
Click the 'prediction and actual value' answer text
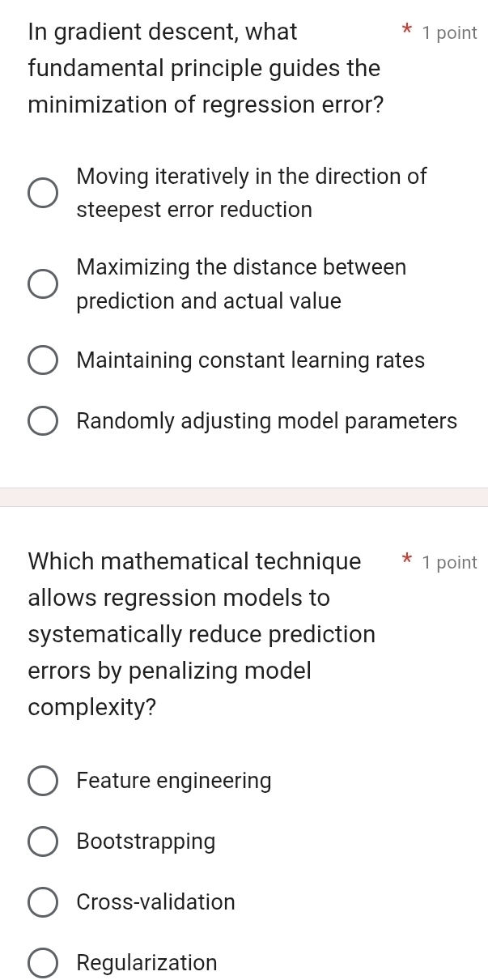coord(209,301)
